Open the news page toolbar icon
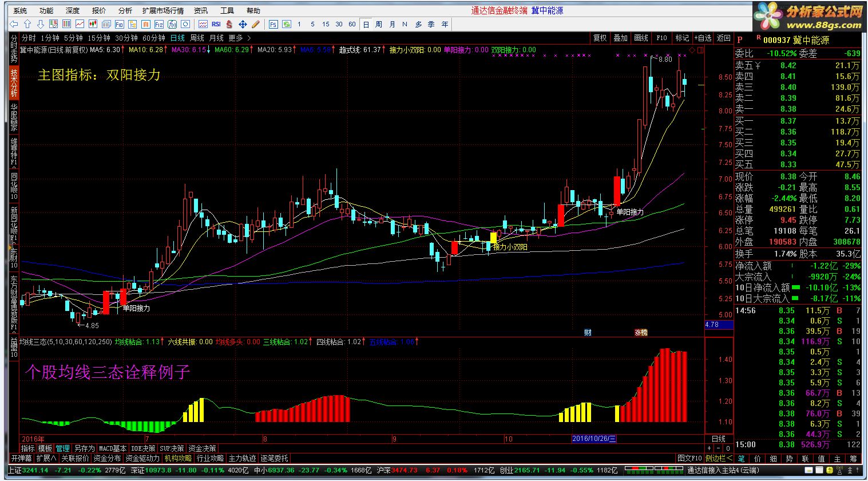 (x=106, y=24)
